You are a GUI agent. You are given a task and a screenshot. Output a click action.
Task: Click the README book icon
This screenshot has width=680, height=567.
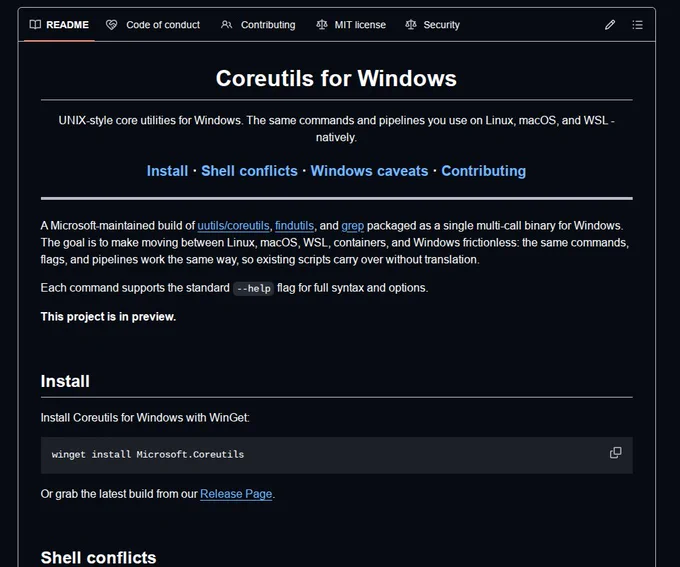[35, 25]
